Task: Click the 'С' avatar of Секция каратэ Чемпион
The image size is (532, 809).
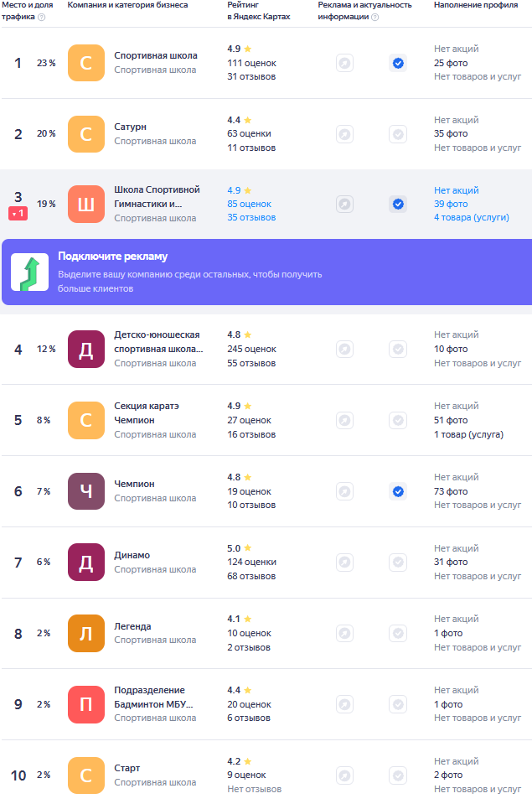Action: (x=86, y=421)
